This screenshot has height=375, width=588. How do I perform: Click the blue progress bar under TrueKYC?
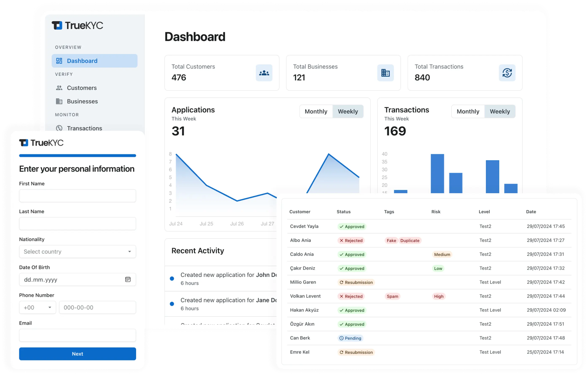tap(77, 155)
